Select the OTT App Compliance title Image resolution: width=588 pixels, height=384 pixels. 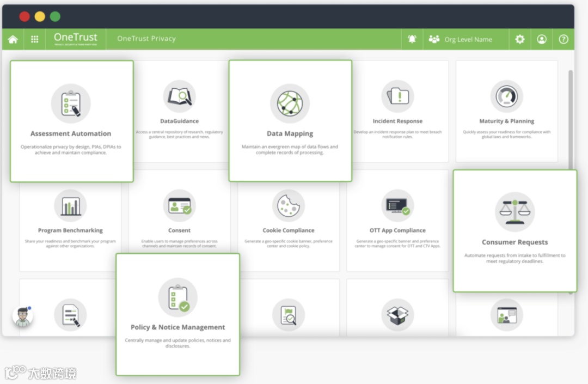click(x=397, y=230)
